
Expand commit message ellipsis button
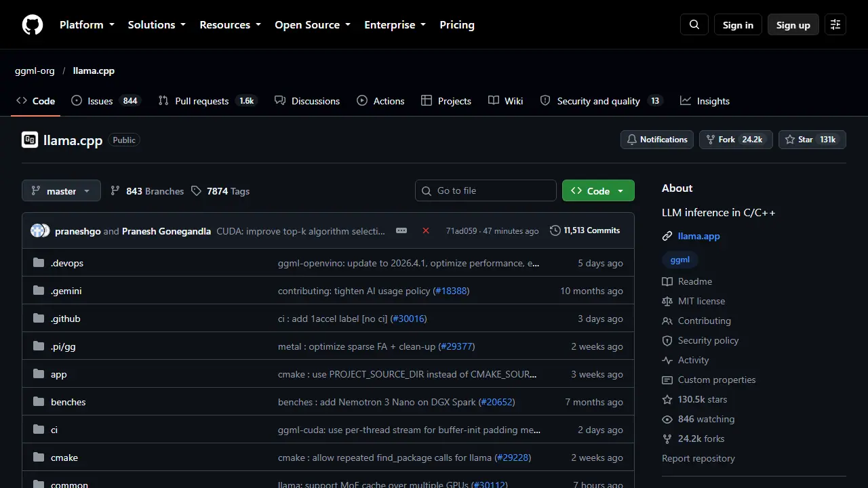[x=401, y=231]
